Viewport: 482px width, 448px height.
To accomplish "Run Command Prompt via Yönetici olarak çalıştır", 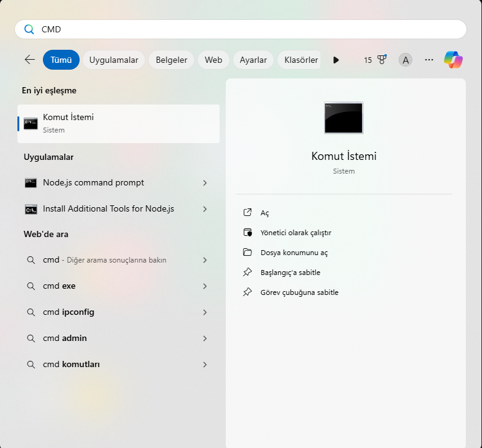I will [295, 233].
